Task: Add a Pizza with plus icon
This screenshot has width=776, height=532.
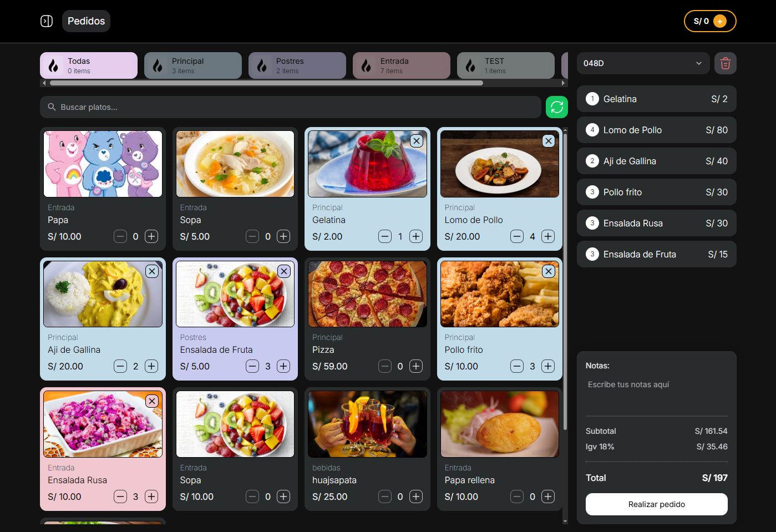Action: click(416, 366)
